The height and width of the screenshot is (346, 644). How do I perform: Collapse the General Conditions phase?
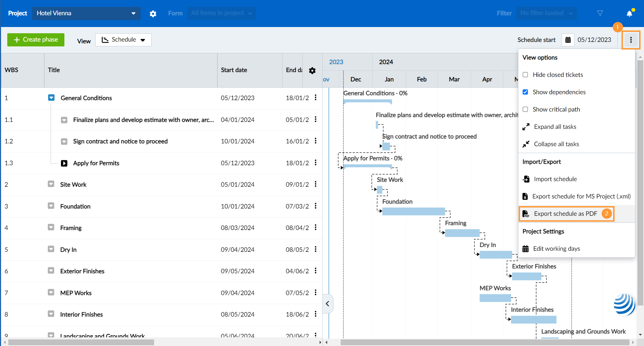tap(51, 98)
